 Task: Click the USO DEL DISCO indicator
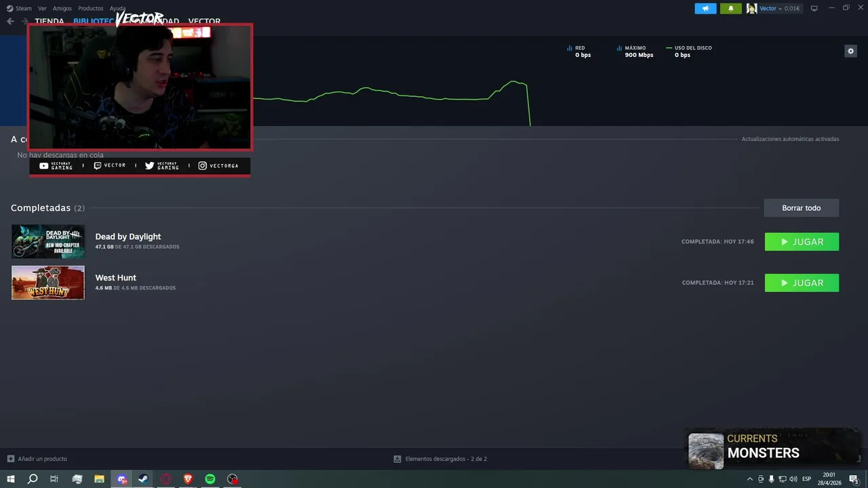(688, 52)
